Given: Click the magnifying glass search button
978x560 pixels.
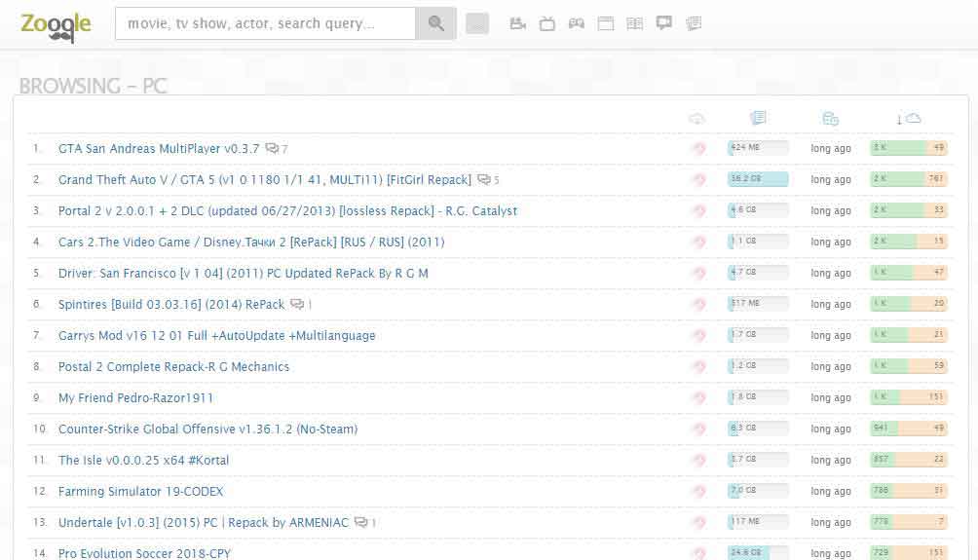Looking at the screenshot, I should [436, 23].
